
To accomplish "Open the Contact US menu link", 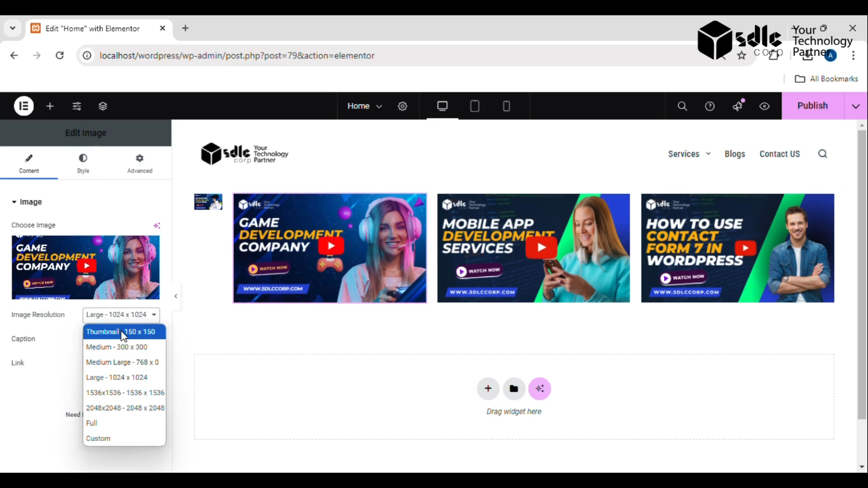I will (x=780, y=154).
